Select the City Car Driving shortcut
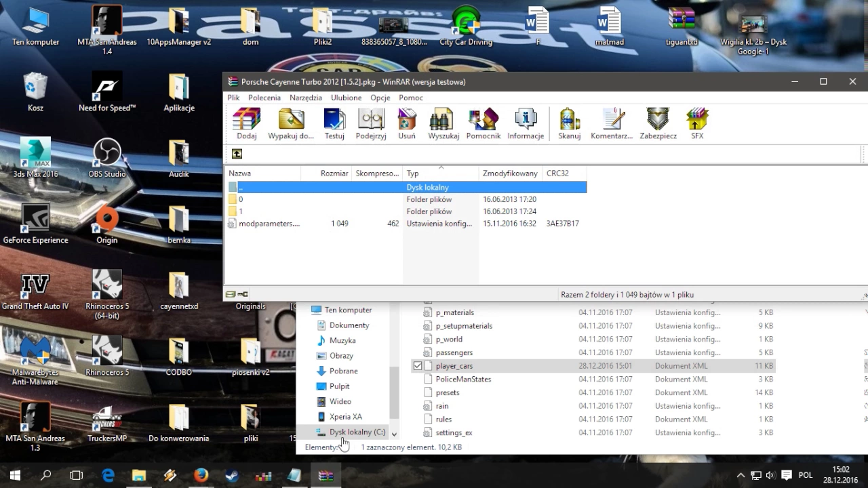The width and height of the screenshot is (868, 488). [x=466, y=26]
